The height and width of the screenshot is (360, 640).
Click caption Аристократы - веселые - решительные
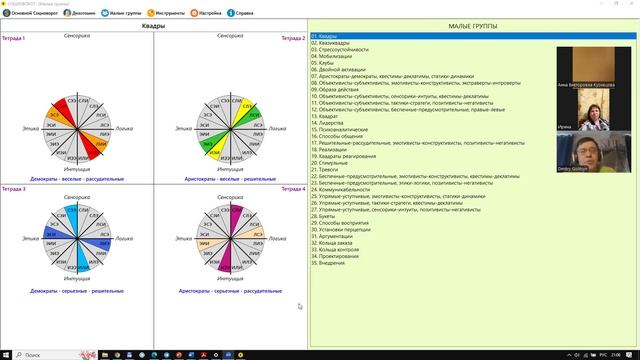tap(230, 179)
